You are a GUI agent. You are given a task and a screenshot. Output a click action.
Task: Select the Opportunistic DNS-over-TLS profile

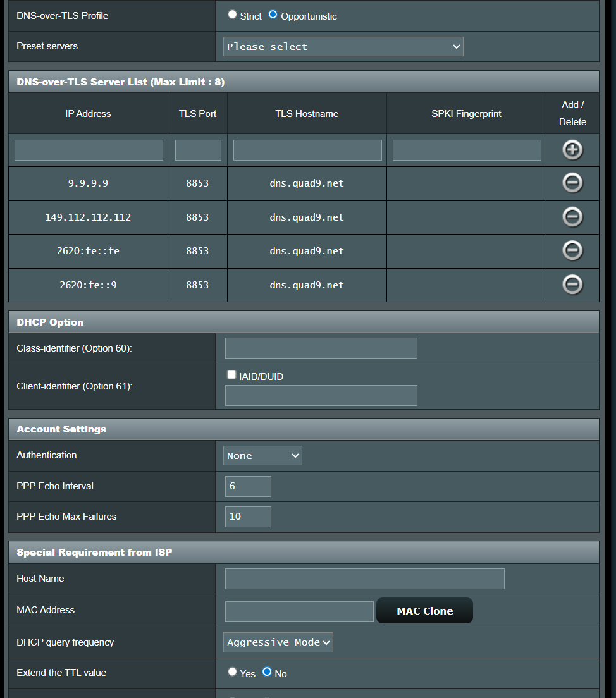273,15
